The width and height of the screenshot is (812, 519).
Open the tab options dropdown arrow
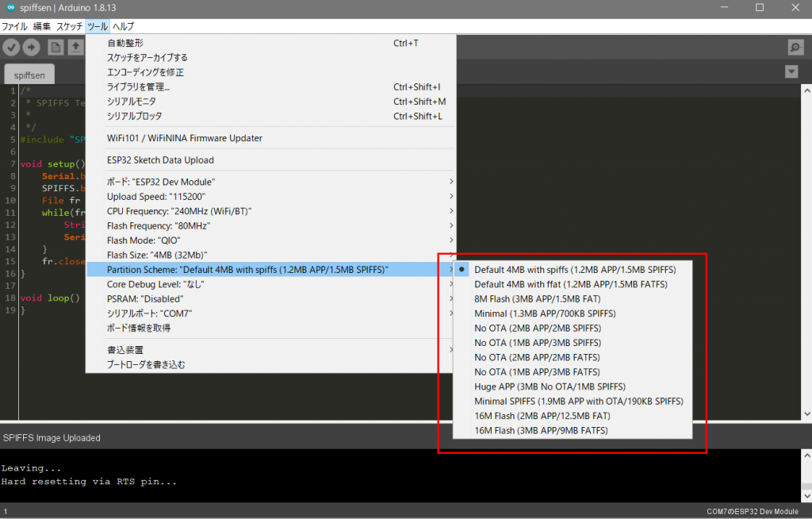pyautogui.click(x=791, y=72)
